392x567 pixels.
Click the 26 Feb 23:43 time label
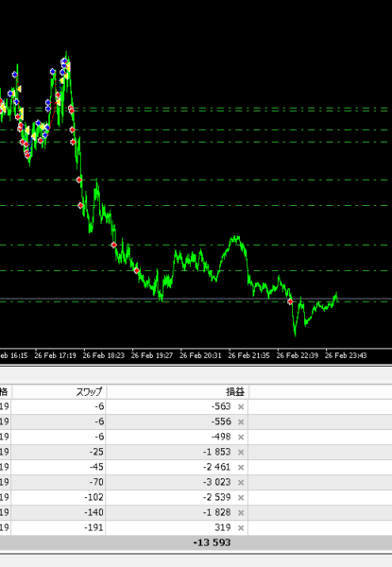346,356
